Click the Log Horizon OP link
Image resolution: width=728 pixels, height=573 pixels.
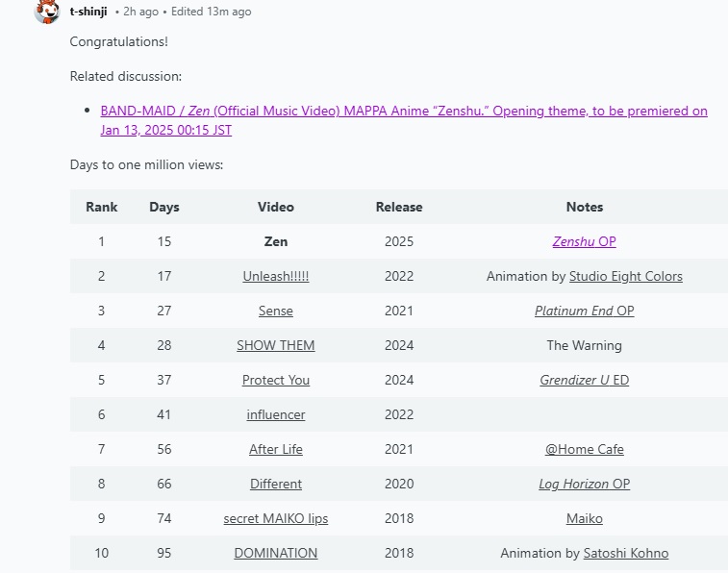click(x=584, y=484)
